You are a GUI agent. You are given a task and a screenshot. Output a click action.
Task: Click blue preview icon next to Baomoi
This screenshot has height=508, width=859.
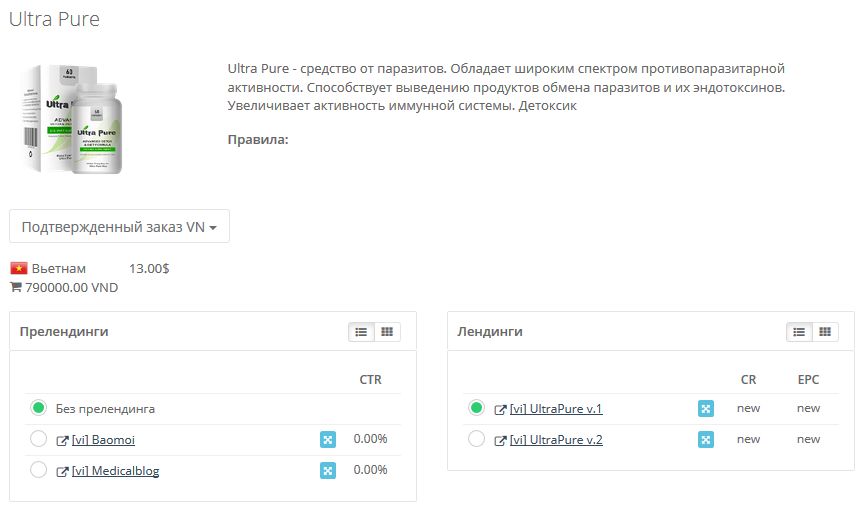pos(328,439)
